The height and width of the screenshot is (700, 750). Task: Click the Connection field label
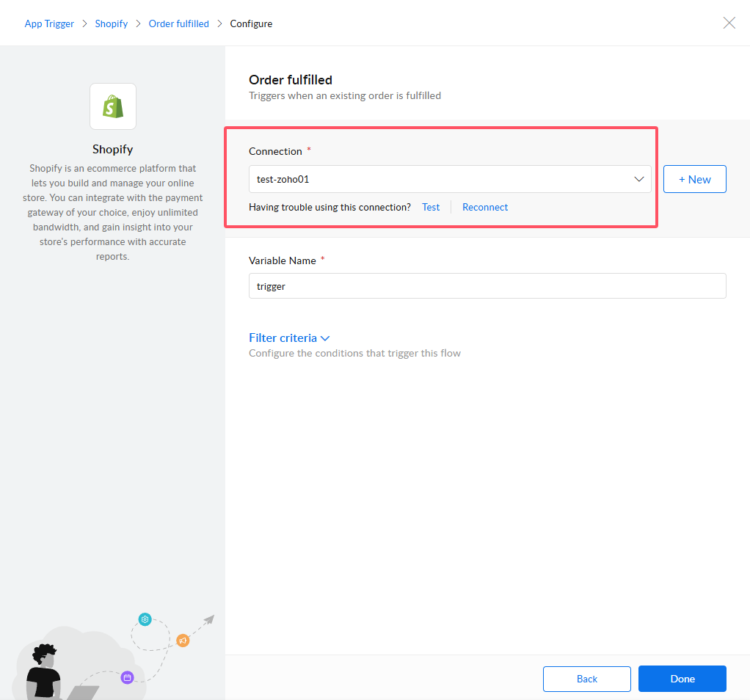pos(275,151)
